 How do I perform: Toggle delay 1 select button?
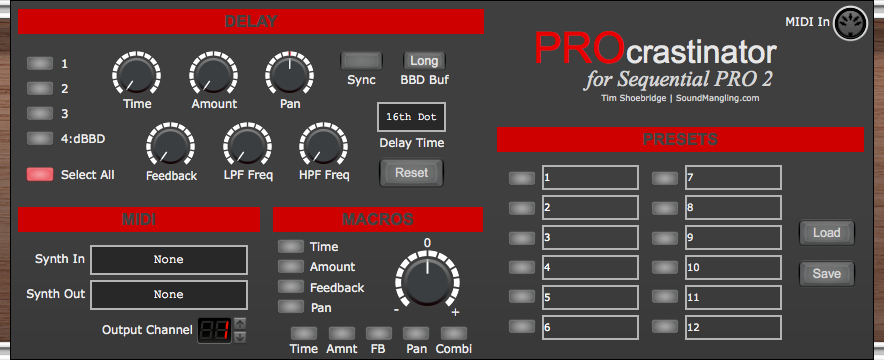pos(40,64)
